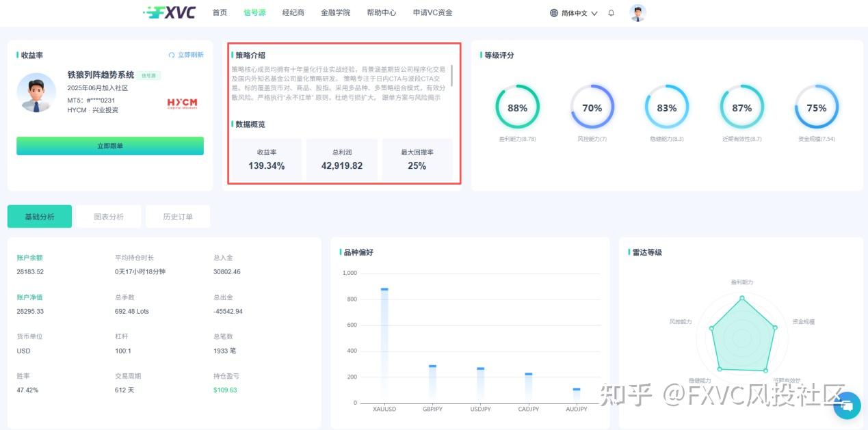Switch to the 历史订单 tab
The width and height of the screenshot is (868, 430).
coord(178,217)
